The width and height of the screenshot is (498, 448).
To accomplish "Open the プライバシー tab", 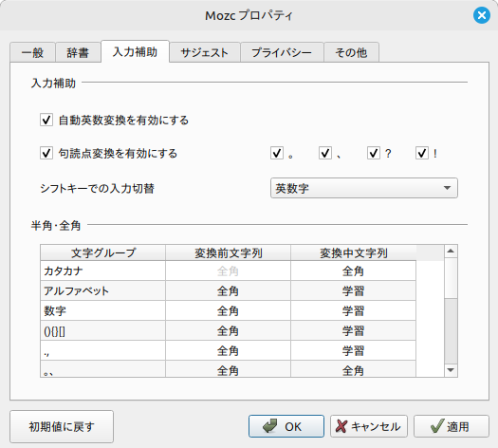I will (282, 52).
